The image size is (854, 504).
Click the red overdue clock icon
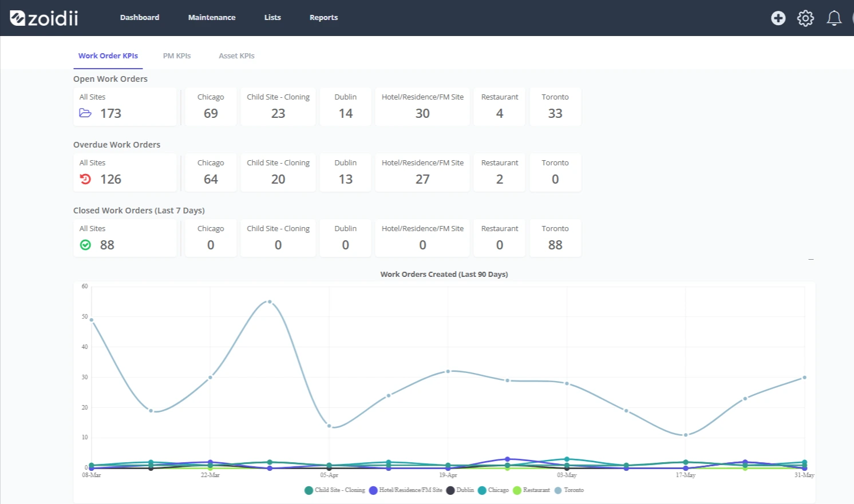pos(85,179)
